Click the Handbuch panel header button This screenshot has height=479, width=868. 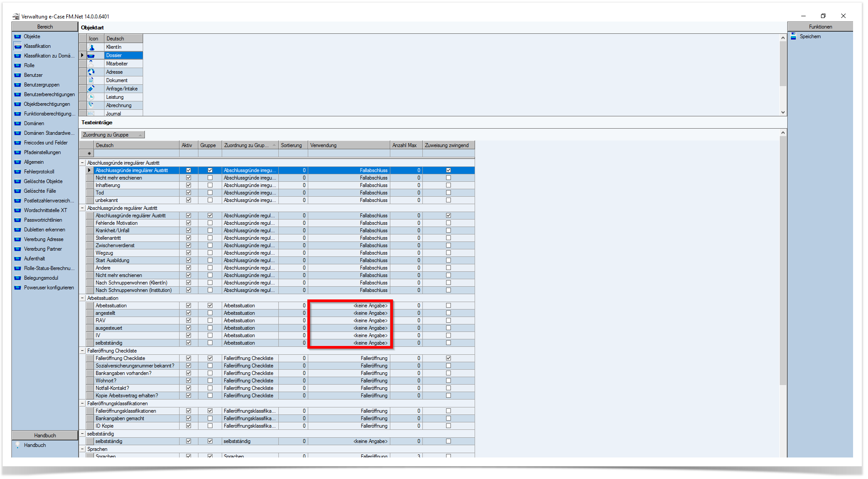point(45,436)
